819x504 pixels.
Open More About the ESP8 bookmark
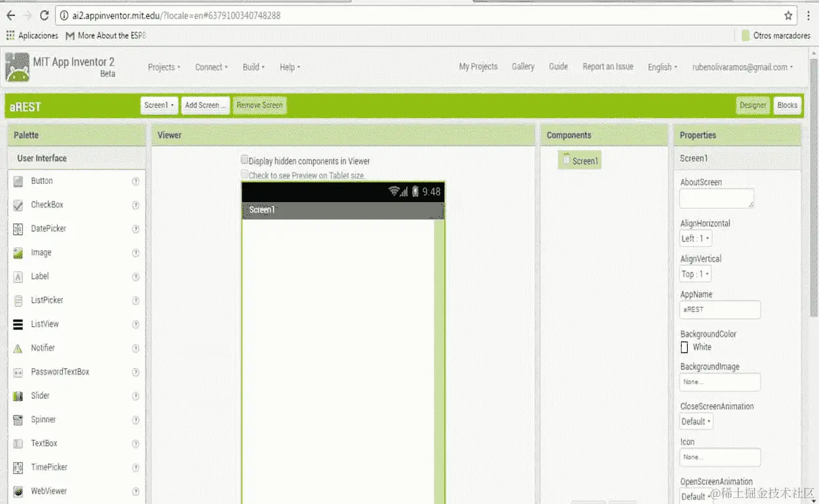106,35
